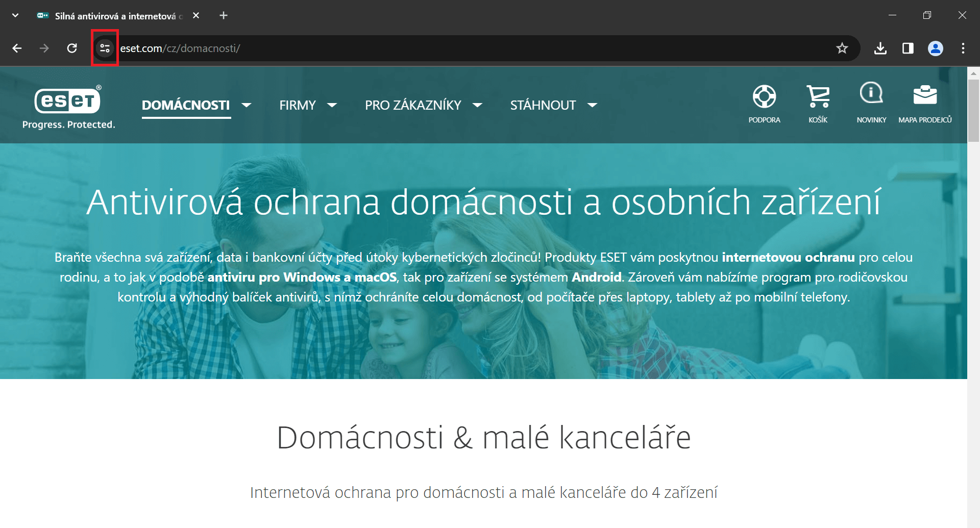
Task: Expand the FIRMY dropdown arrow
Action: point(332,105)
